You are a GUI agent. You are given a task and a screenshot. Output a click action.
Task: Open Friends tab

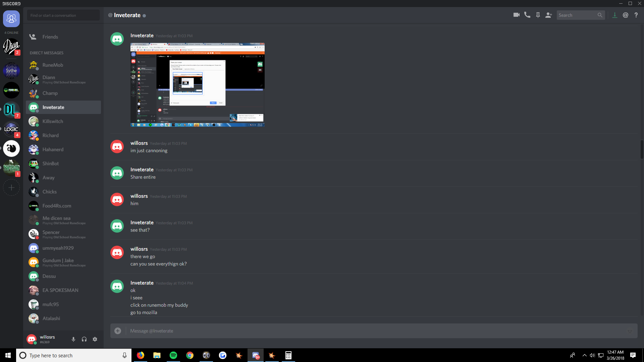(x=50, y=37)
